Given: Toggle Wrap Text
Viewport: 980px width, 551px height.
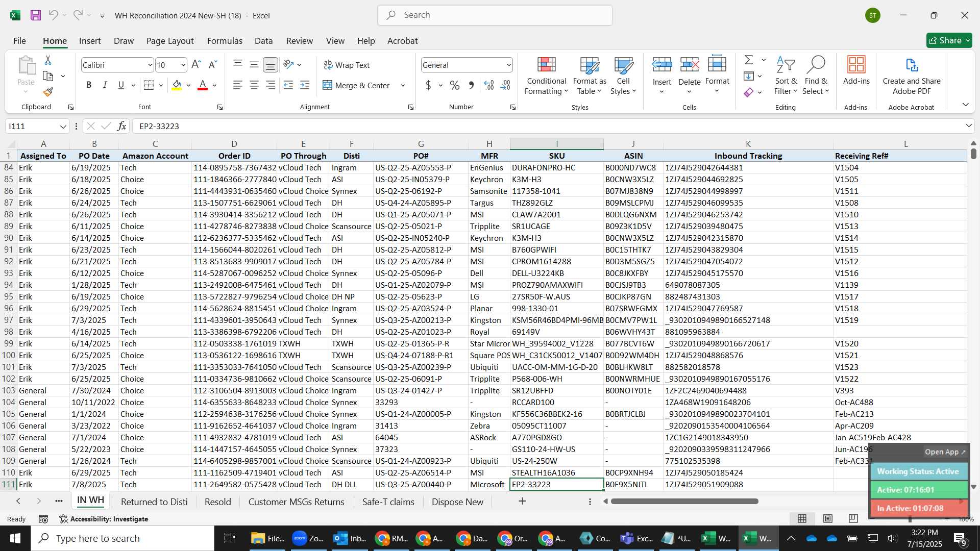Looking at the screenshot, I should (347, 65).
